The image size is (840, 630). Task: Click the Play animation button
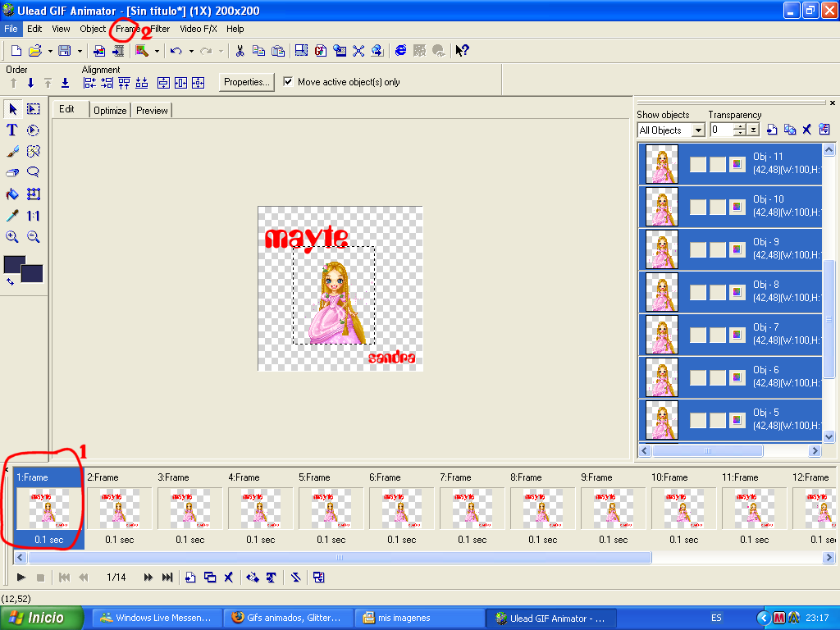tap(21, 577)
